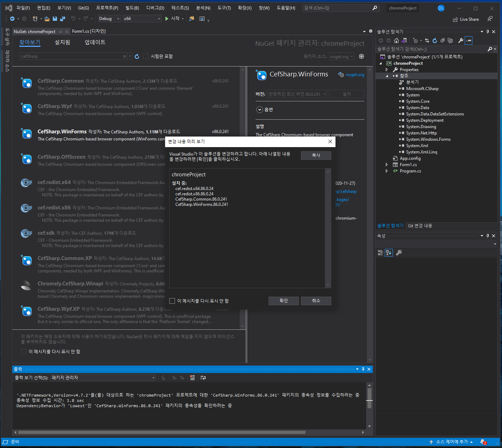Enable the include prerelease (시험판 포함) checkbox
Image resolution: width=502 pixels, height=448 pixels.
tap(146, 56)
